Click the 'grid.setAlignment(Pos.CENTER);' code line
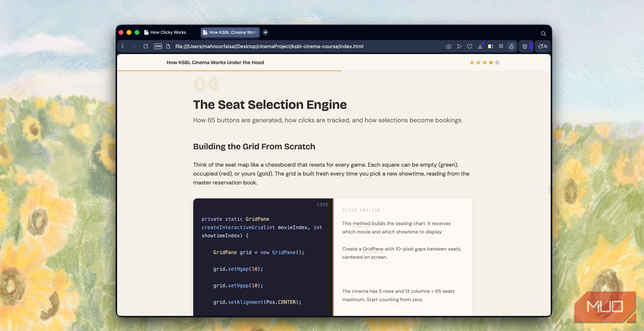644x331 pixels. (257, 302)
